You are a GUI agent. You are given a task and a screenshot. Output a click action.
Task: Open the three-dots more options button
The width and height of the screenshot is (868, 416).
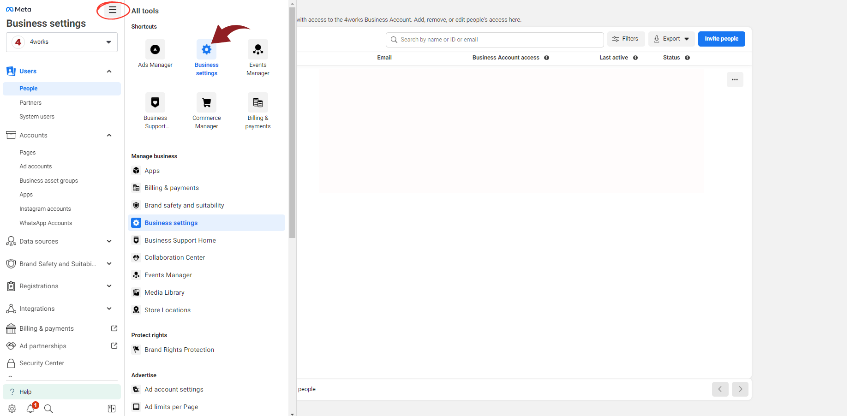pos(735,80)
